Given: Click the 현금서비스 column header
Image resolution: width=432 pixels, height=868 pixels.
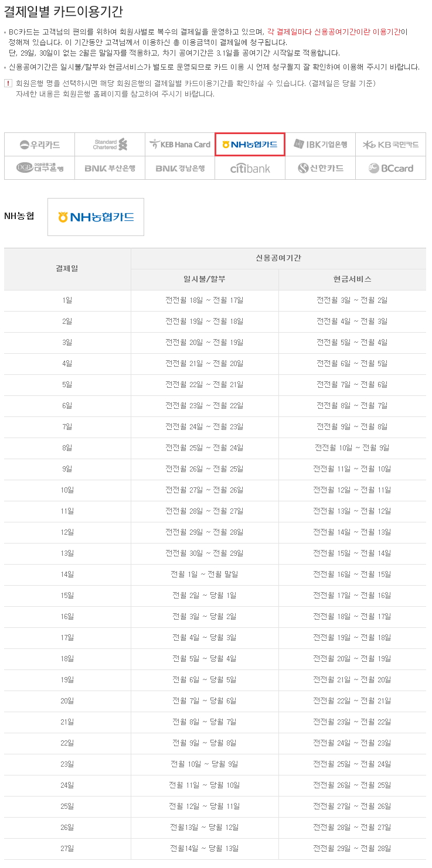Looking at the screenshot, I should point(352,279).
